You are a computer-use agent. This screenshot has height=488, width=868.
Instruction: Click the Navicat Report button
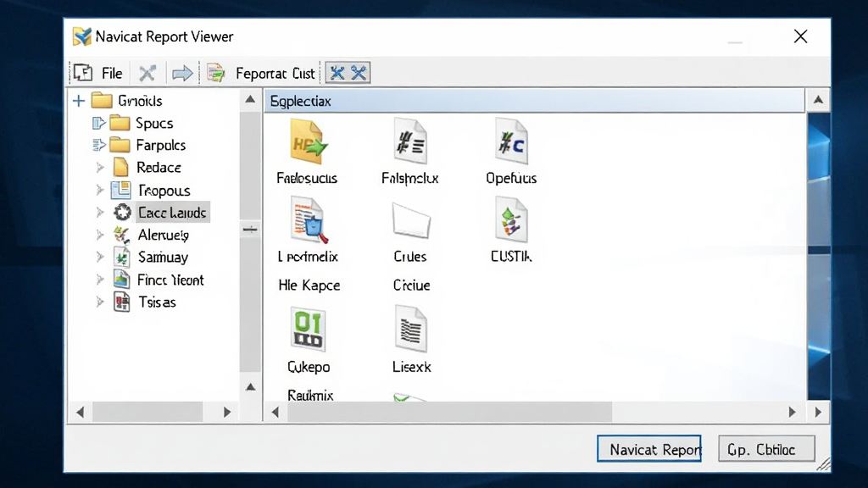(x=649, y=449)
